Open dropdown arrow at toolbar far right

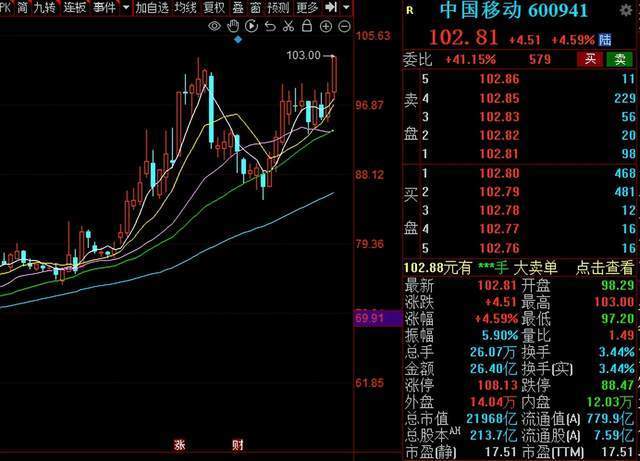tap(346, 7)
